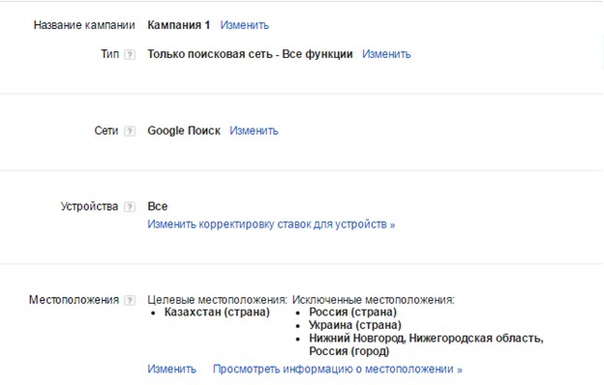
Task: Open Просмотреть информацию о местоположении link
Action: point(337,369)
